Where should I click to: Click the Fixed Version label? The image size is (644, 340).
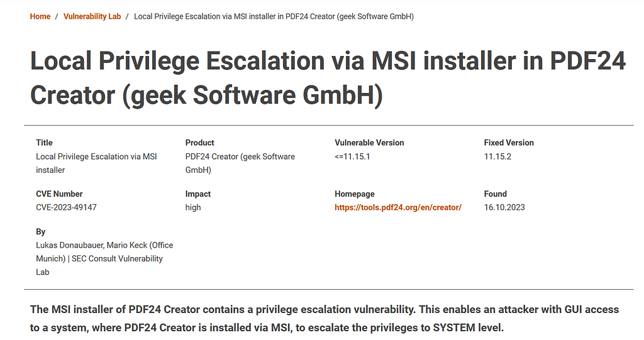coord(509,143)
